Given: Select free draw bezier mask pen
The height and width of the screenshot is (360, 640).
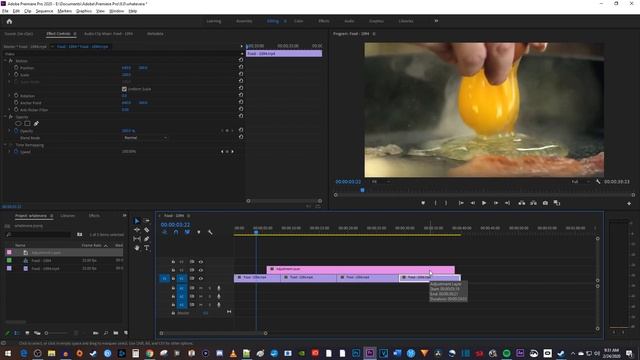Looking at the screenshot, I should pos(36,123).
